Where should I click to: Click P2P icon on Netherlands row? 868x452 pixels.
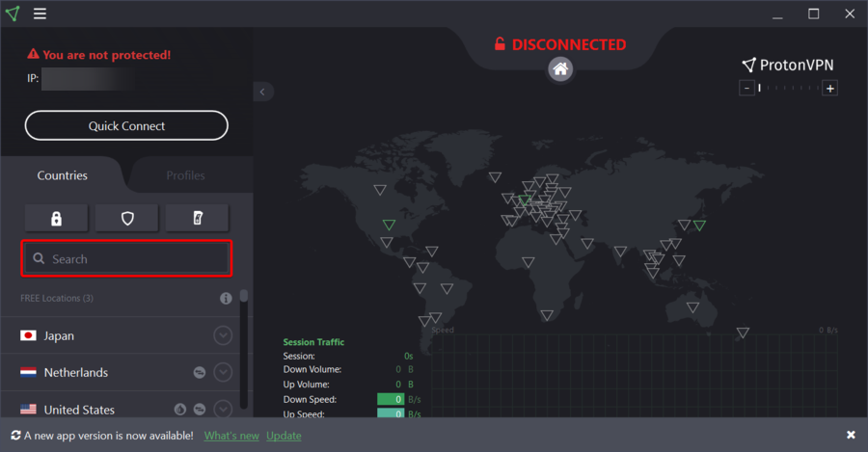pyautogui.click(x=200, y=372)
